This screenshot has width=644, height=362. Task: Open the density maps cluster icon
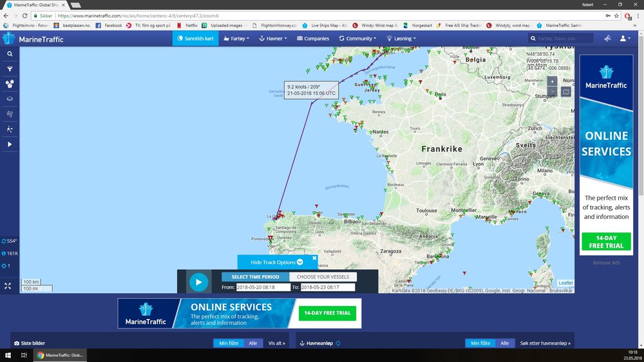pos(10,84)
